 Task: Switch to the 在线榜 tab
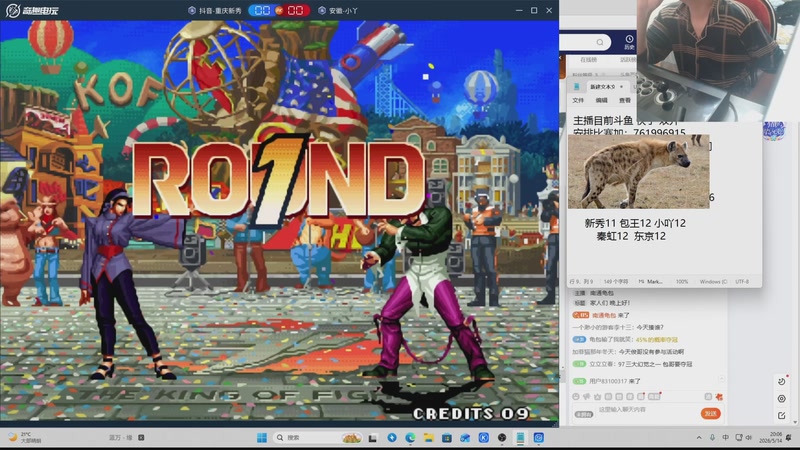tap(588, 60)
